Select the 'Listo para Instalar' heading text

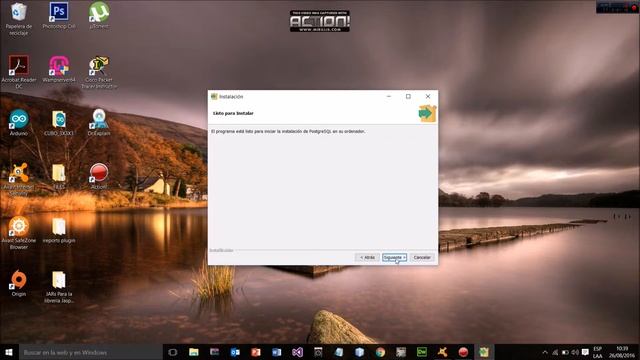[x=233, y=113]
